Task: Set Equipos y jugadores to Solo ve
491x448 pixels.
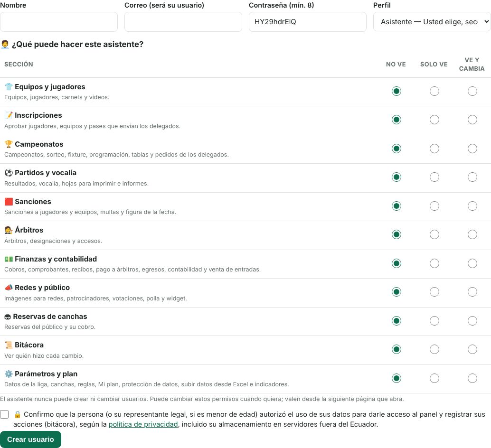Action: 434,91
